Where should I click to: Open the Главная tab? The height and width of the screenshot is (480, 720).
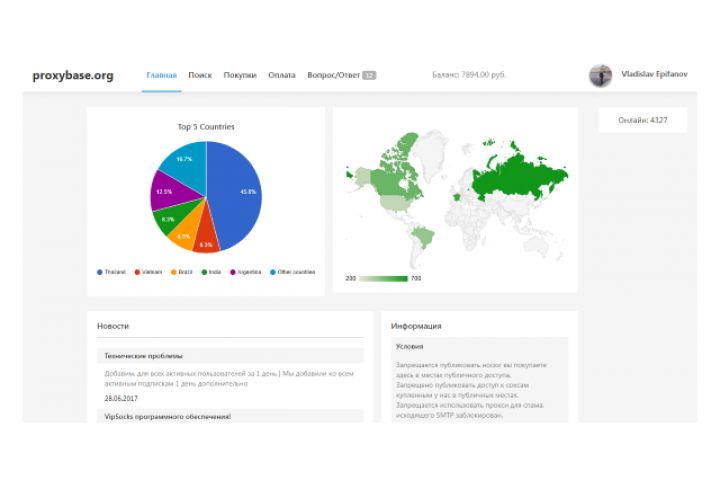tap(161, 75)
